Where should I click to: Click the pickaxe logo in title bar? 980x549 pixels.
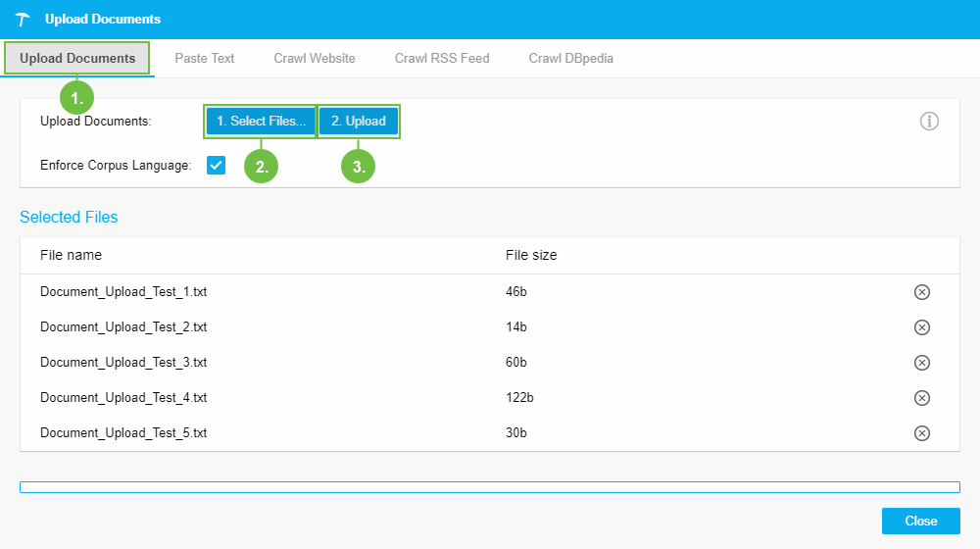click(23, 20)
